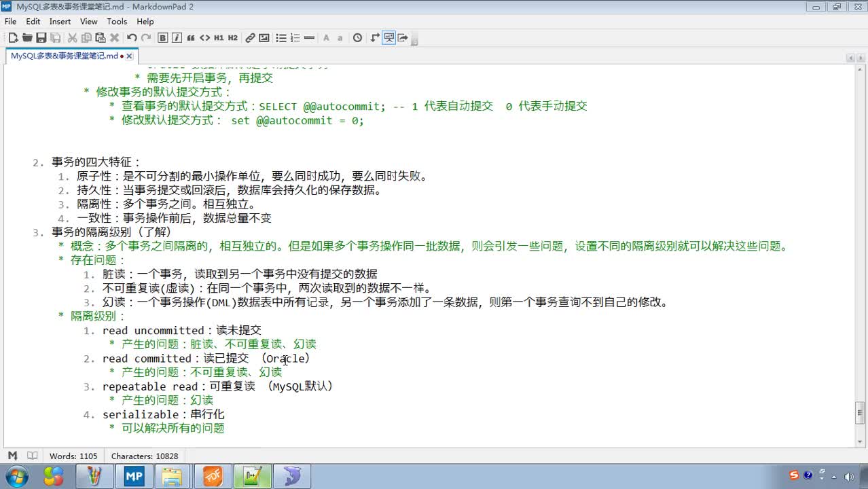Copy selection using the toolbar copy icon
The image size is (868, 489).
point(86,38)
